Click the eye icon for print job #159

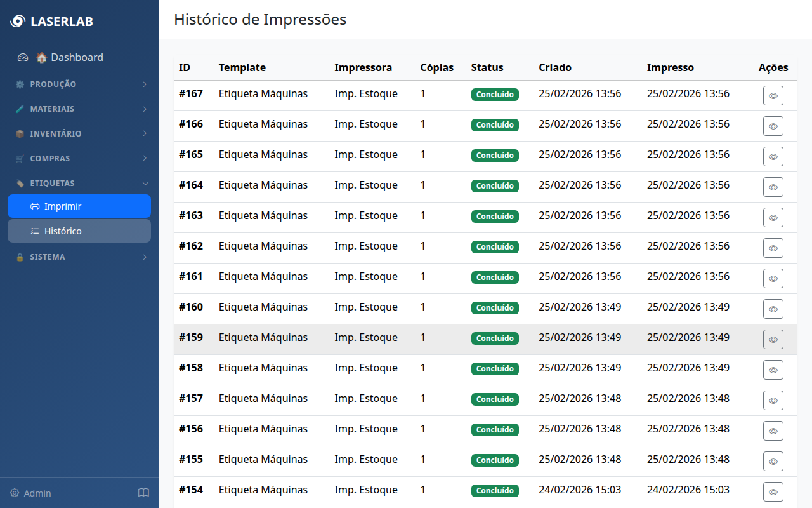click(x=773, y=339)
